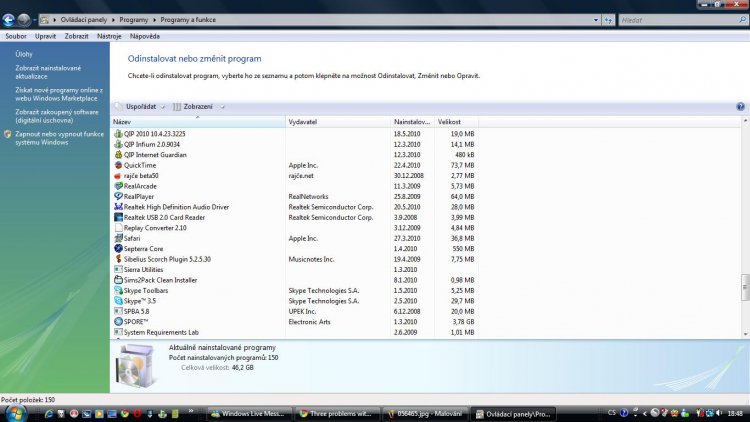Launch Opera from quick launch bar
750x422 pixels.
[137, 414]
